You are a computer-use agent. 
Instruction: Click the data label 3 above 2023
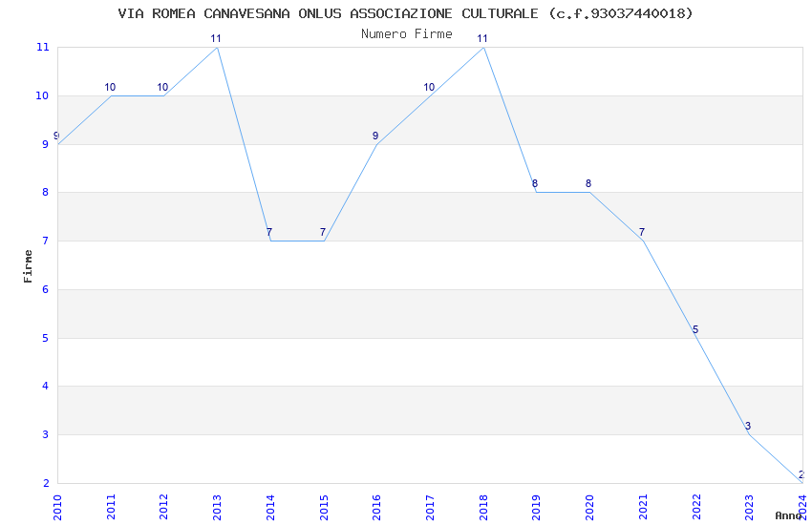748,426
